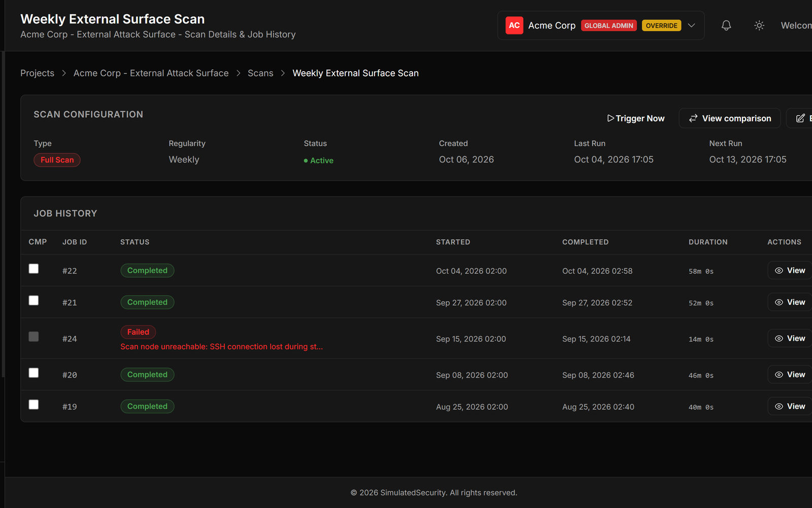Select compare checkbox for job #20

tap(33, 373)
